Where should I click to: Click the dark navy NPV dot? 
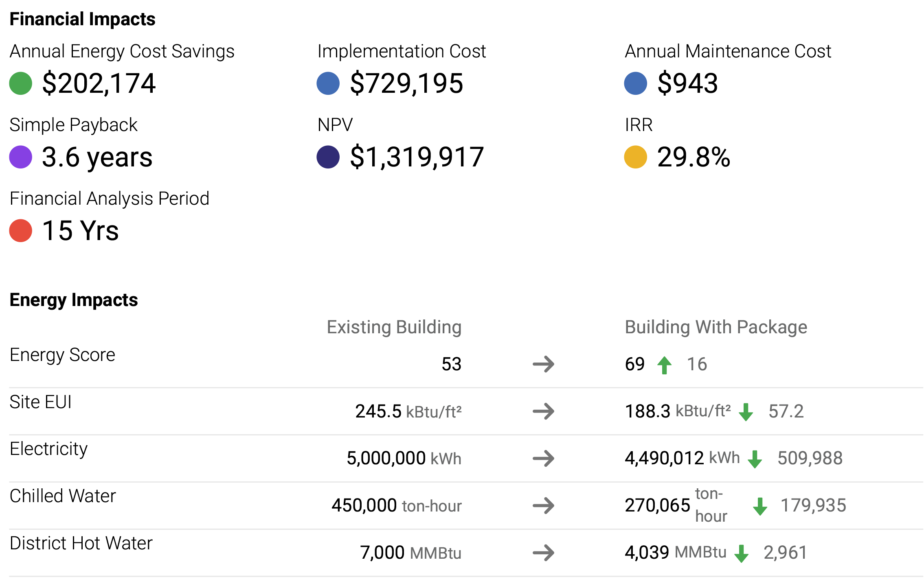(x=328, y=157)
